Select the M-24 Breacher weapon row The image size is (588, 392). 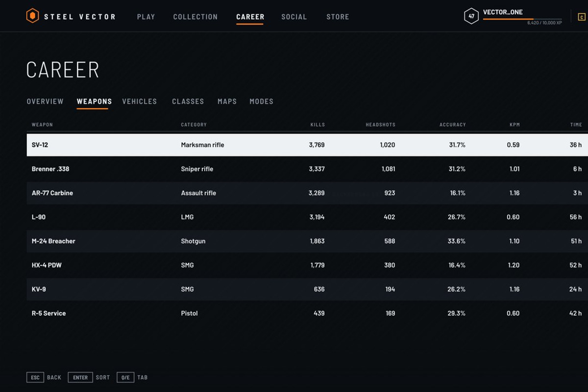(307, 241)
